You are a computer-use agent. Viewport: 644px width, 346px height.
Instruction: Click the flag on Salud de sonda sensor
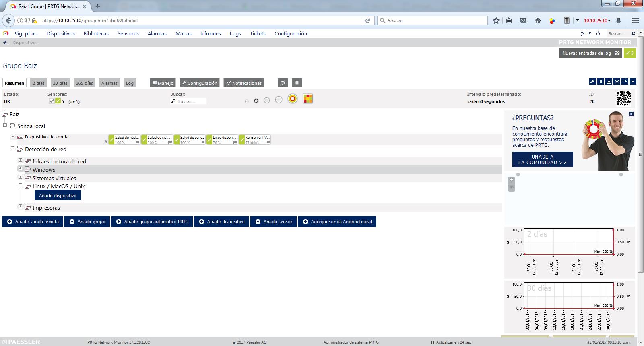point(202,142)
